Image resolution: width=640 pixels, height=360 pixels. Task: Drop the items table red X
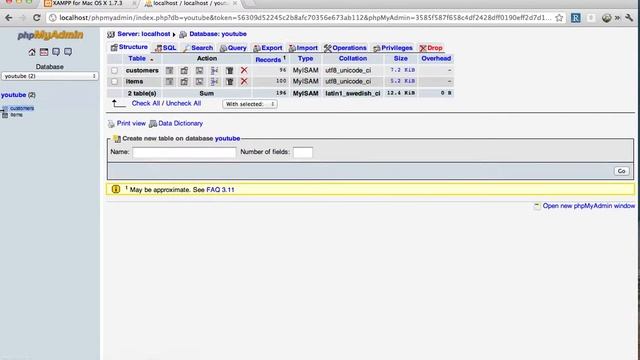(244, 81)
